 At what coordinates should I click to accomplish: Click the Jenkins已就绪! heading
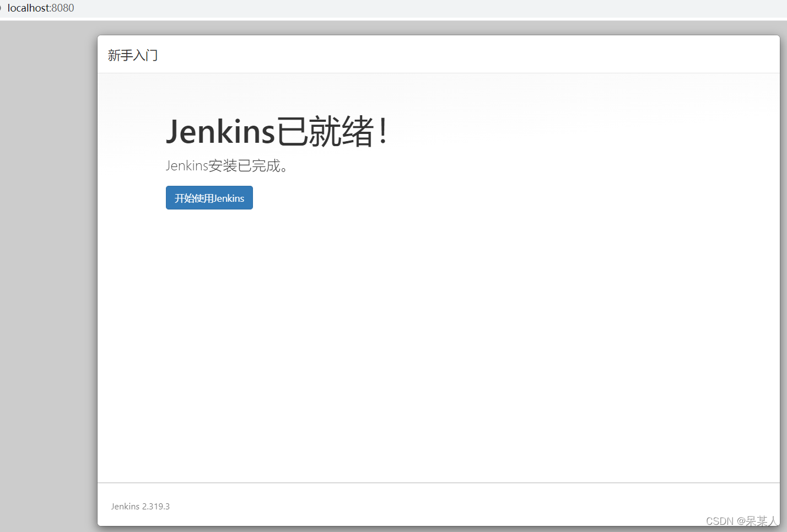coord(277,132)
